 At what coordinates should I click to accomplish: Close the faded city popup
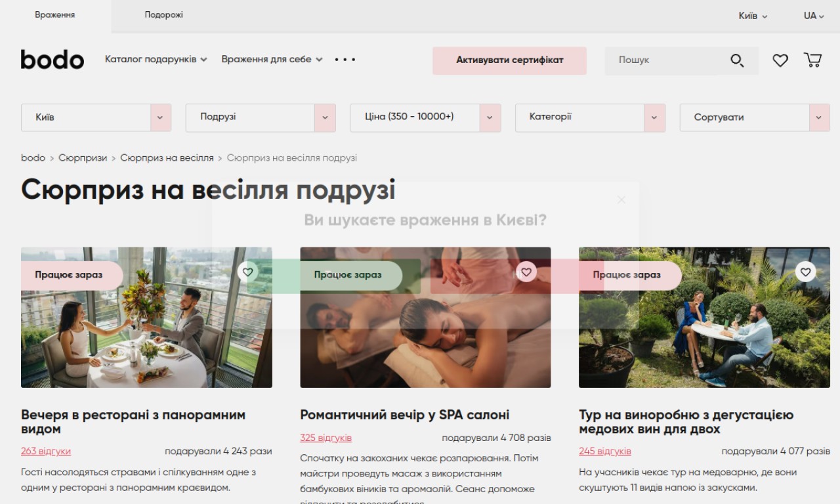click(621, 199)
